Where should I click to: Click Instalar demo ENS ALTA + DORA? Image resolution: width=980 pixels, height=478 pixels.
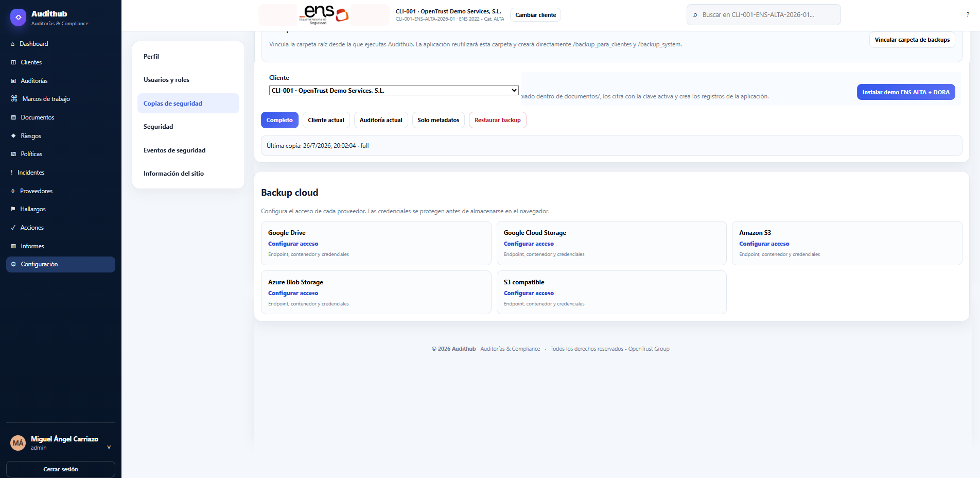point(906,92)
